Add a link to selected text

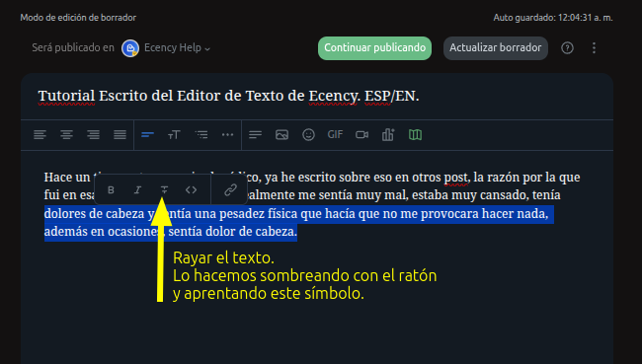pos(230,189)
